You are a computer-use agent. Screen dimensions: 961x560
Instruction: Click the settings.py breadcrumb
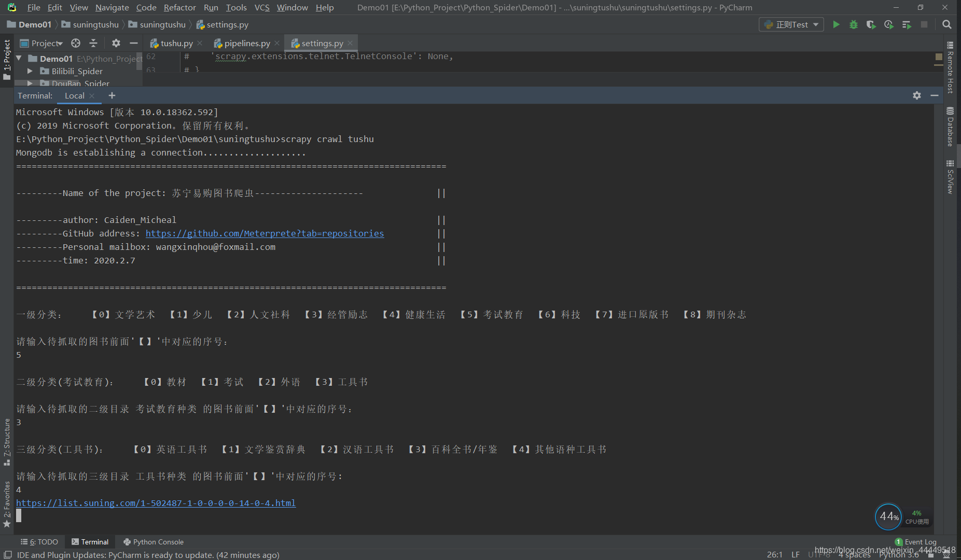[222, 24]
